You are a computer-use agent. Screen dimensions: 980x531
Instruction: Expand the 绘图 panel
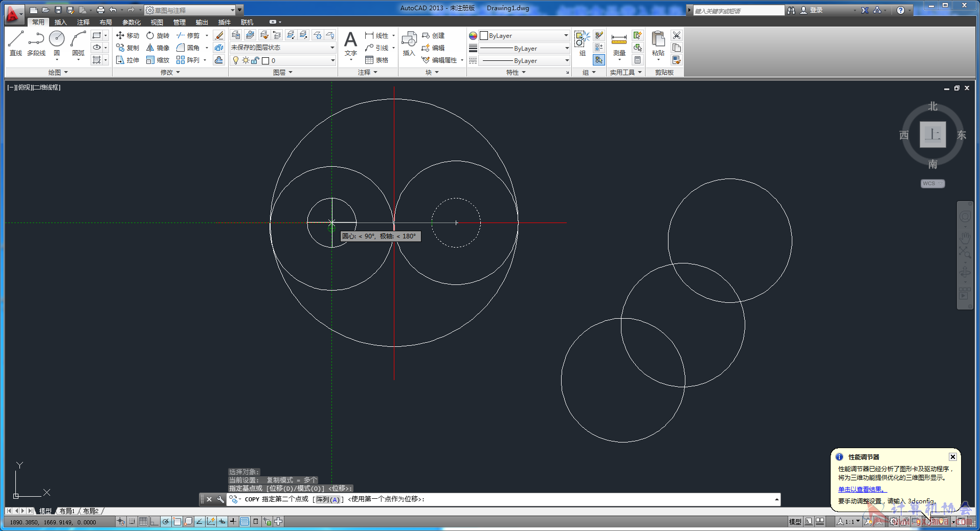pos(58,72)
